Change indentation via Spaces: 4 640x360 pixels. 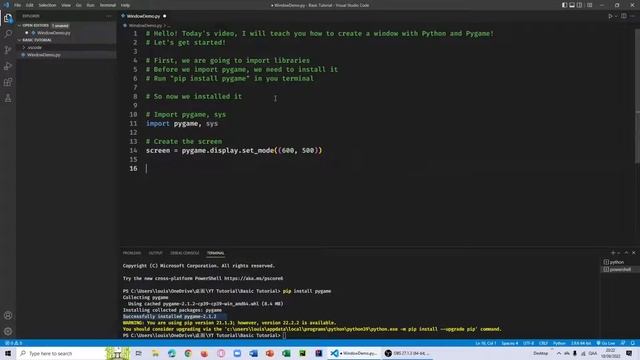(510, 343)
